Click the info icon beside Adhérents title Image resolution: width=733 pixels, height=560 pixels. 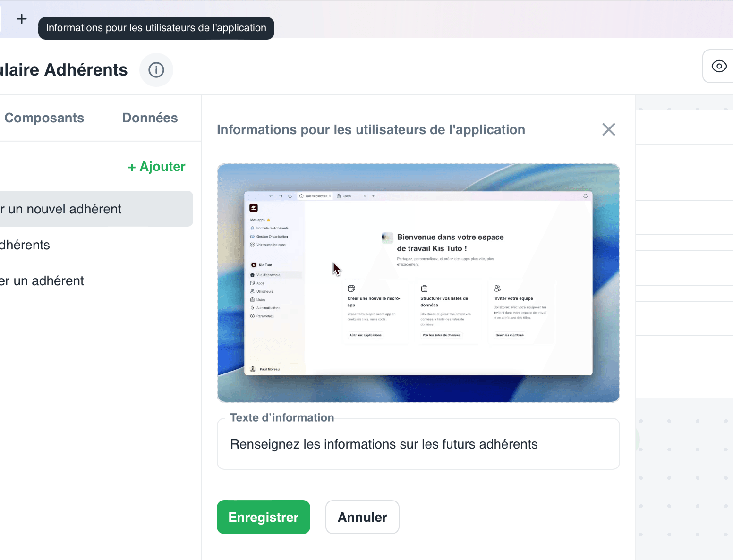(x=156, y=70)
